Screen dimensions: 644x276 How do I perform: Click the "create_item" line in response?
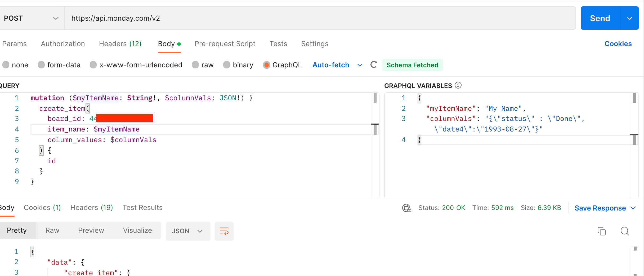pyautogui.click(x=97, y=273)
